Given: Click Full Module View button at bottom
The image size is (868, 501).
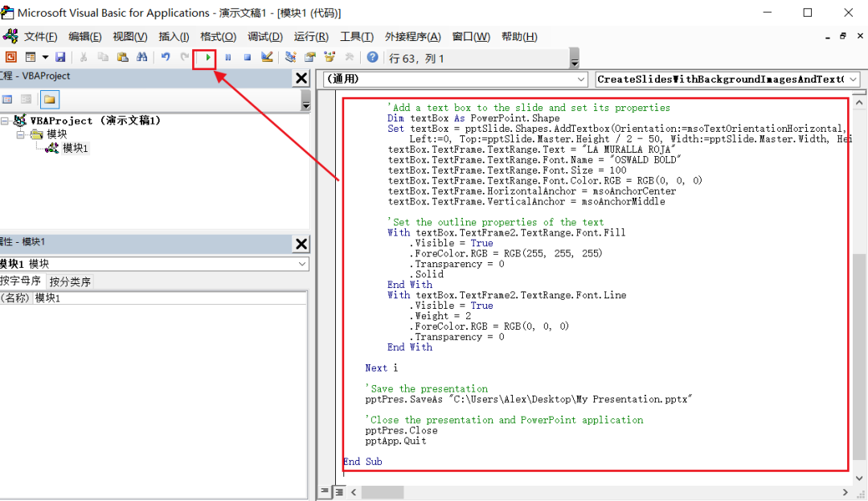Looking at the screenshot, I should tap(339, 491).
